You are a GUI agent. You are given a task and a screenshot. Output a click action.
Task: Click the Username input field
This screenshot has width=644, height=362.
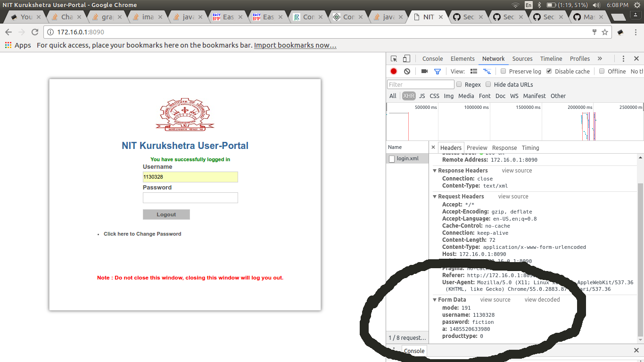pyautogui.click(x=190, y=177)
